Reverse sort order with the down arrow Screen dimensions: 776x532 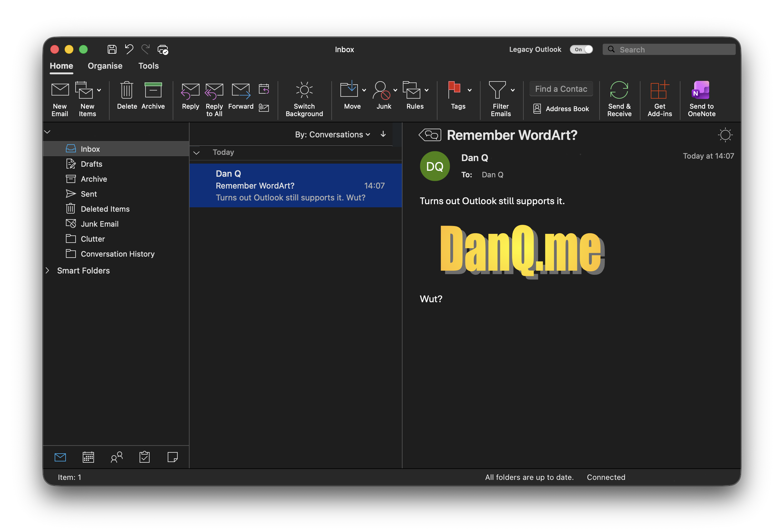[x=383, y=134]
